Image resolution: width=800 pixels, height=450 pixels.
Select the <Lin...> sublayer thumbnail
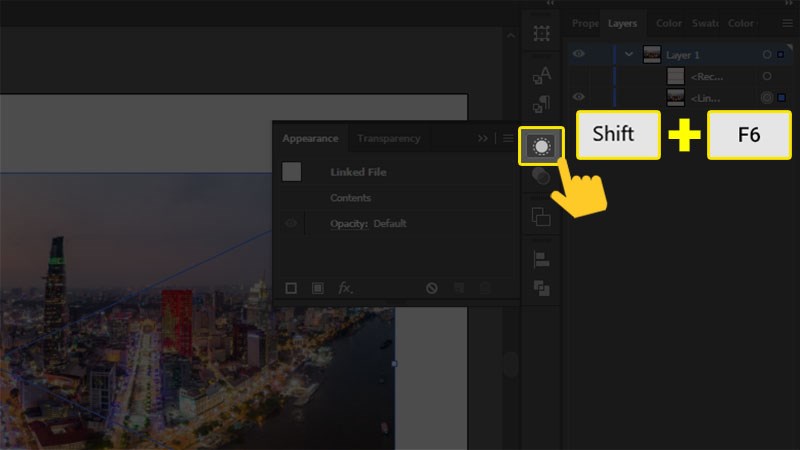(x=676, y=97)
